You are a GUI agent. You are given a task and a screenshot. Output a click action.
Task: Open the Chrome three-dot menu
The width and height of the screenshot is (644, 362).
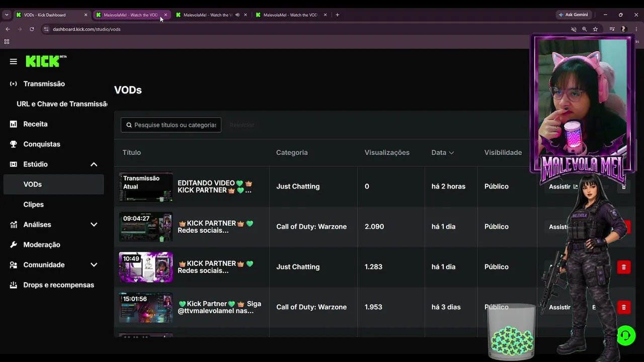[x=636, y=29]
